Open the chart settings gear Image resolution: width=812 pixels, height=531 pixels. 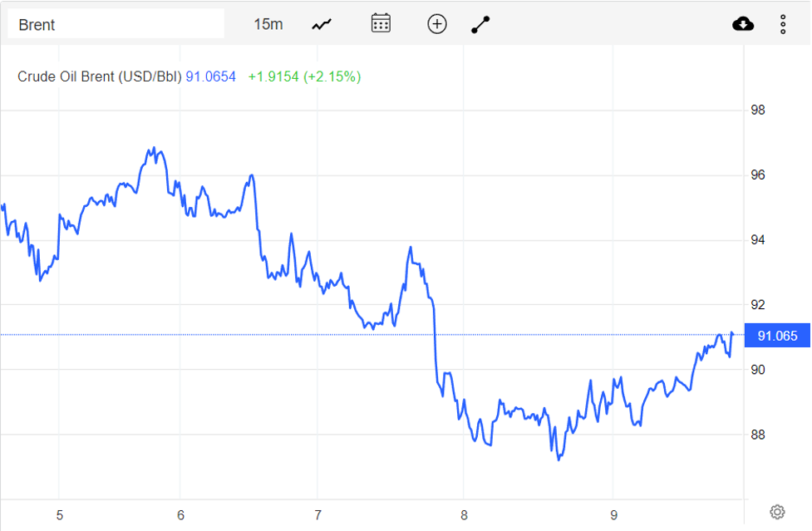[776, 512]
